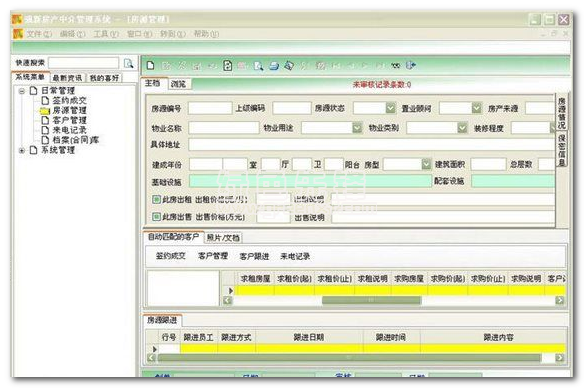Collapse the 日常管理 tree node
This screenshot has width=584, height=388.
[22, 91]
